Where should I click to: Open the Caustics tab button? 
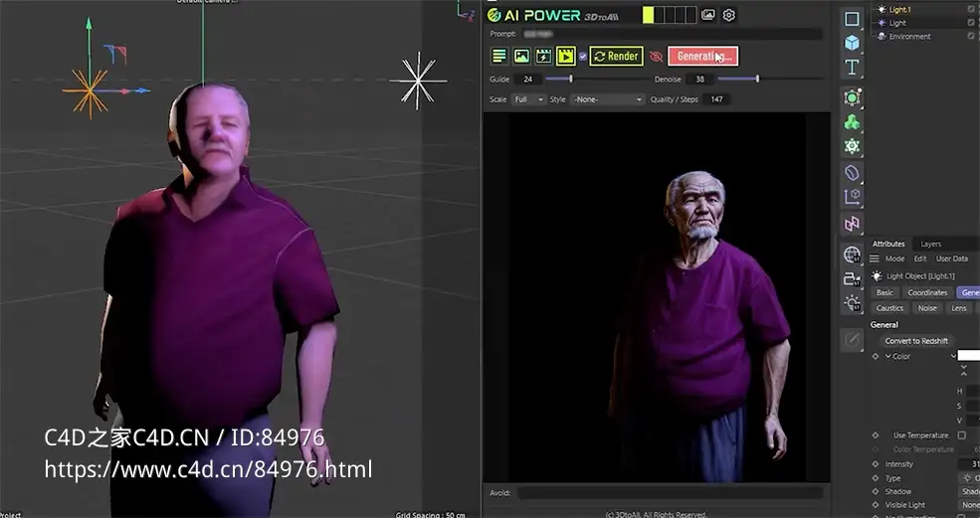889,308
